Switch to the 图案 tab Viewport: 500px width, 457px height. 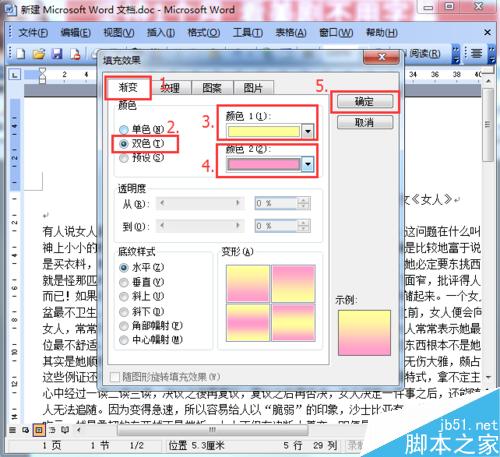click(x=212, y=88)
